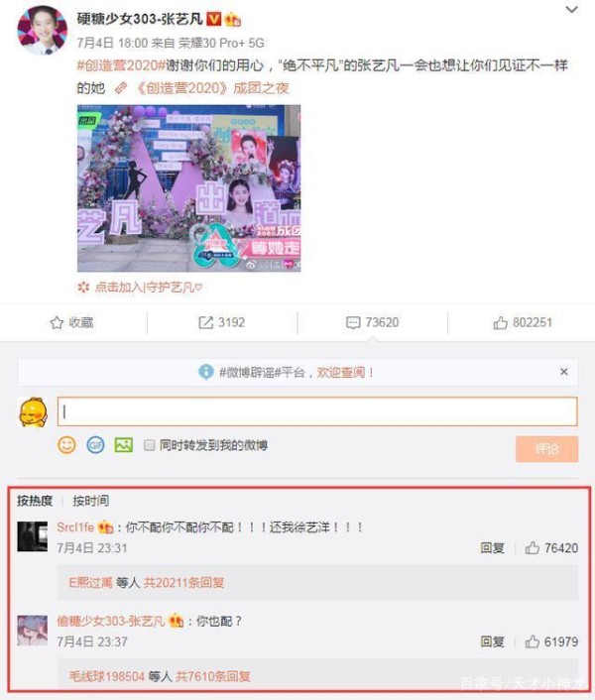Image resolution: width=595 pixels, height=700 pixels.
Task: Check 同时转发到我的微博 checkbox
Action: [149, 445]
